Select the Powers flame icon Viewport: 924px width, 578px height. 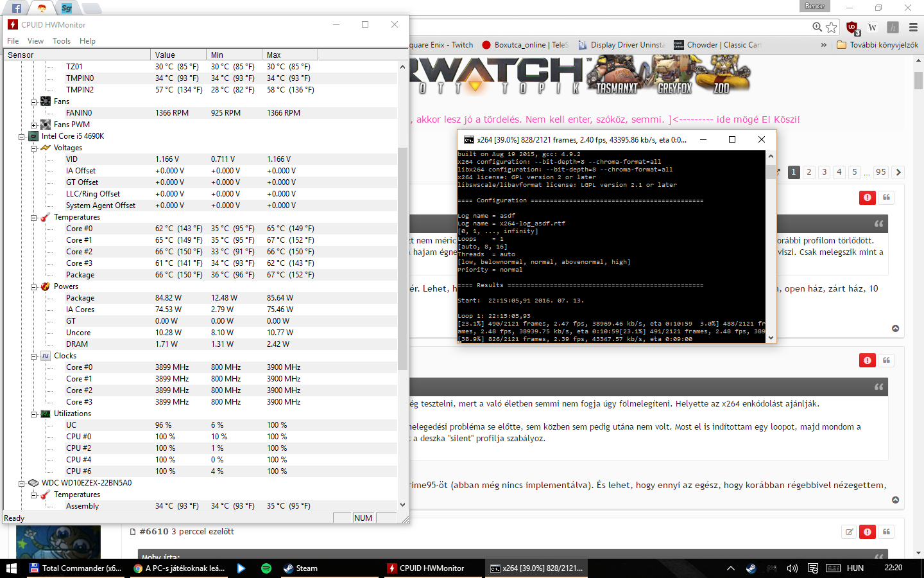(46, 286)
